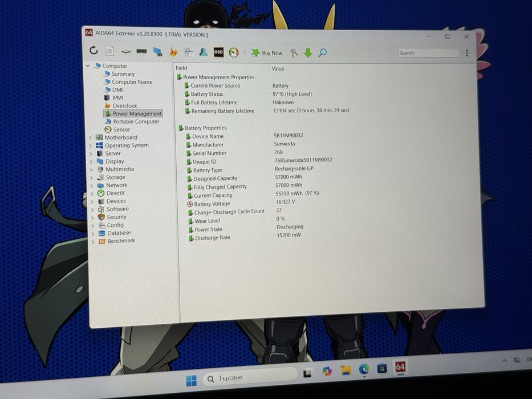The height and width of the screenshot is (399, 532).
Task: Expand the Server node
Action: pyautogui.click(x=91, y=153)
